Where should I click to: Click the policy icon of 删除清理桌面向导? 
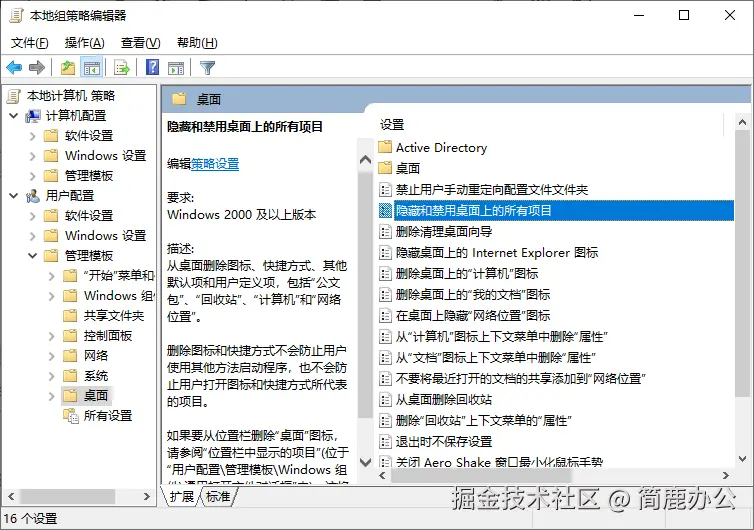(385, 232)
